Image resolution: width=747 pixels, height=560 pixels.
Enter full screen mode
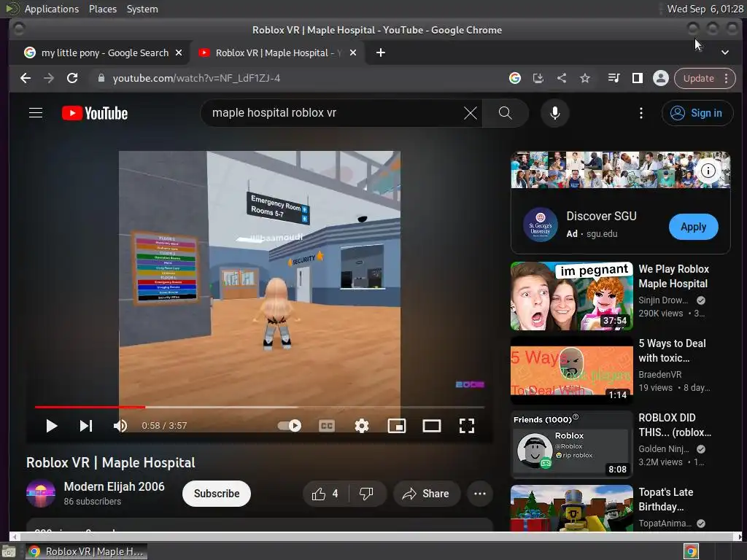[466, 426]
